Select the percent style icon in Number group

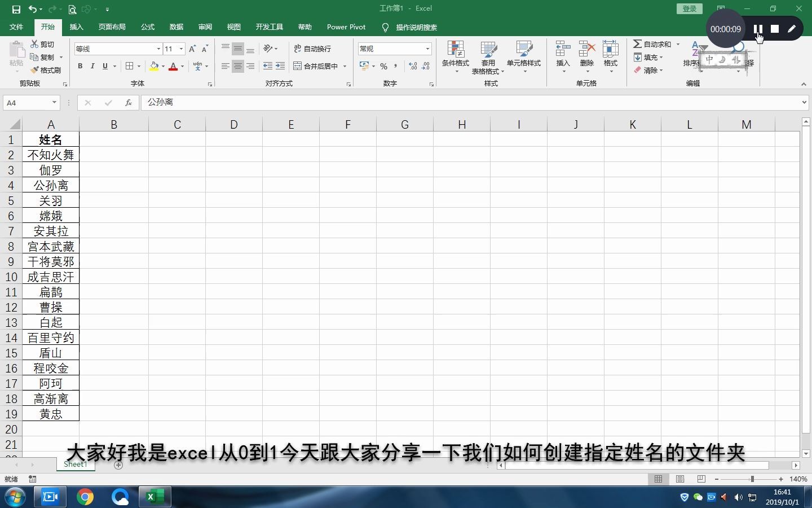tap(383, 66)
